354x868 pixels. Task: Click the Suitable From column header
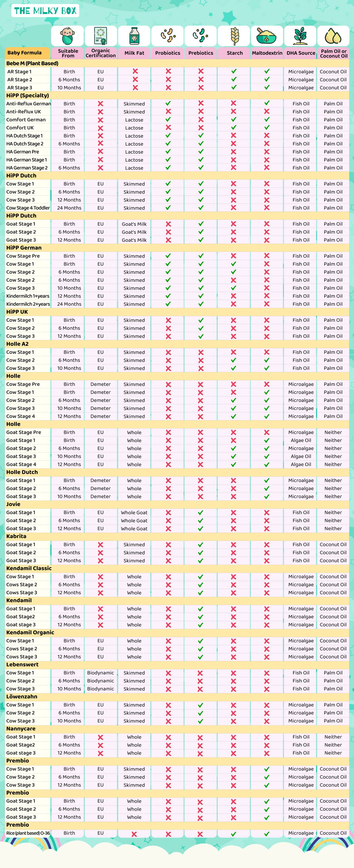click(x=68, y=53)
